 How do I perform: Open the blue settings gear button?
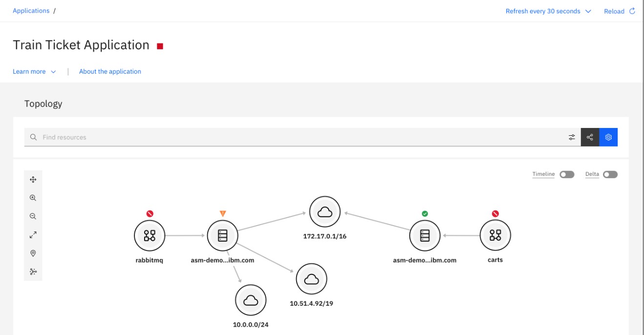608,137
